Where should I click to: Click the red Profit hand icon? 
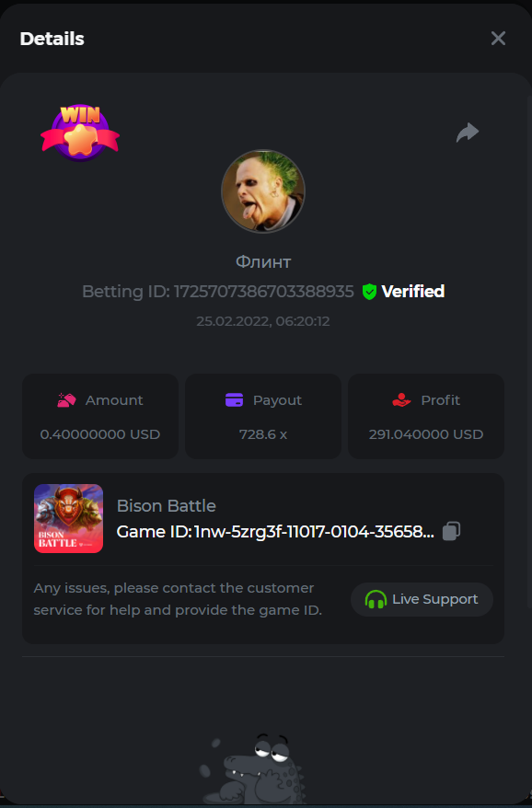coord(401,400)
